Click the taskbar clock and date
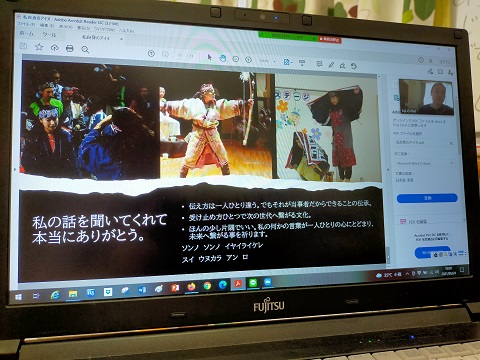The height and width of the screenshot is (360, 480). (x=448, y=271)
